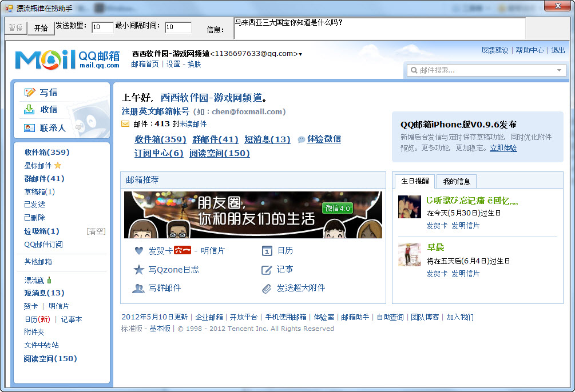
Task: Open 收件箱(359) in the sidebar
Action: point(47,152)
